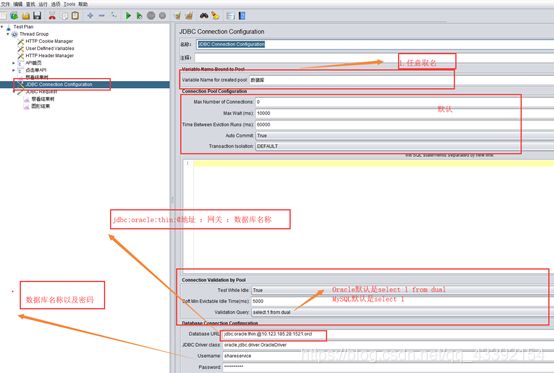The image size is (554, 373).
Task: Click the 注释 comment input field
Action: [375, 58]
